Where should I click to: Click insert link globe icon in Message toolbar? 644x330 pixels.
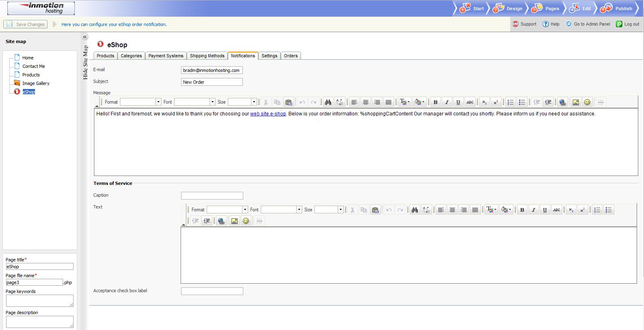click(x=562, y=102)
